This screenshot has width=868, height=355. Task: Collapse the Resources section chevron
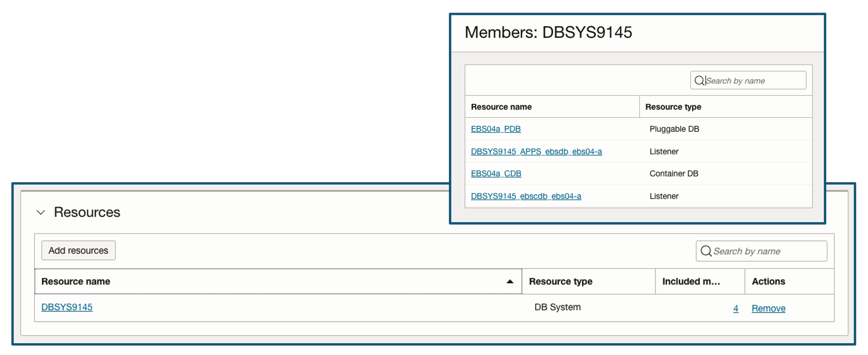pyautogui.click(x=41, y=213)
